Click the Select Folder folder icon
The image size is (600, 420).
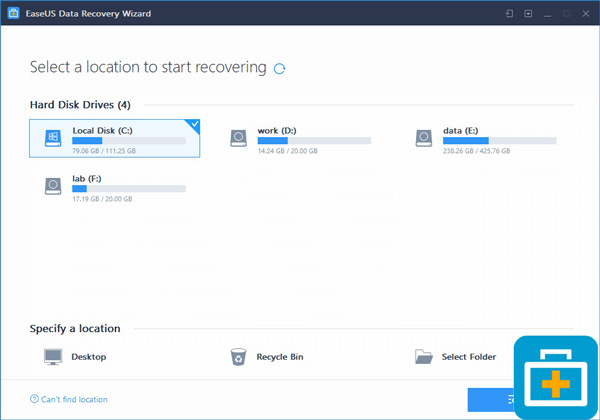pos(424,357)
